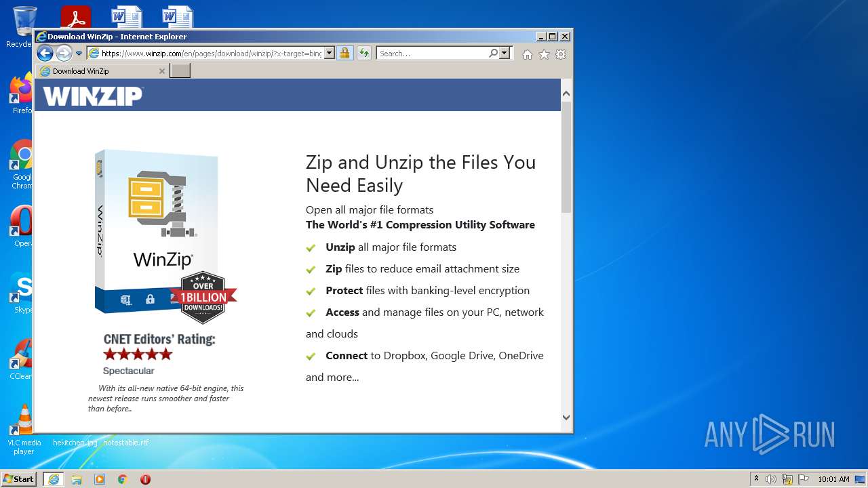
Task: Click the WinZip logo in header
Action: pyautogui.click(x=93, y=96)
